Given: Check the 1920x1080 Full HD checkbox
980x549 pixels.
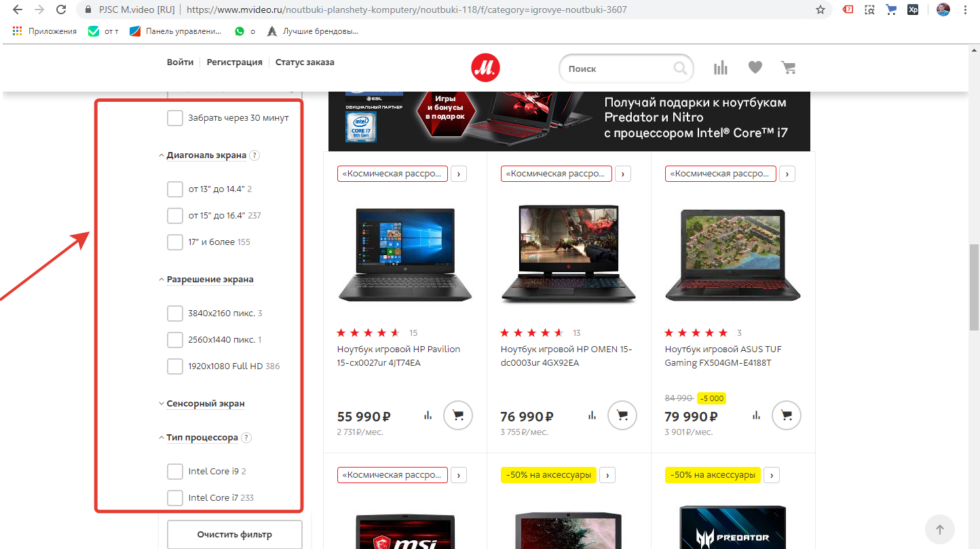Looking at the screenshot, I should 175,366.
